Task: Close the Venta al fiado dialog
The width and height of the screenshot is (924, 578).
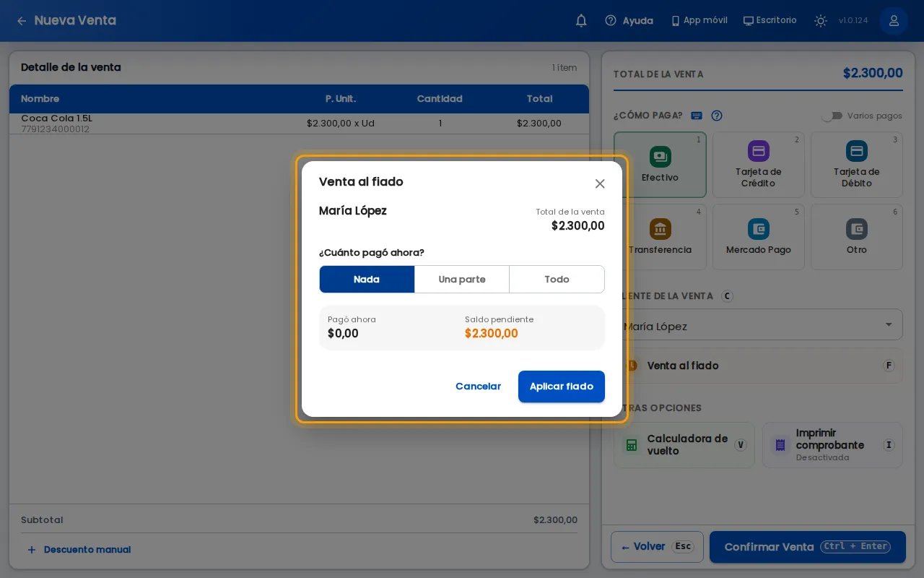Action: (600, 184)
